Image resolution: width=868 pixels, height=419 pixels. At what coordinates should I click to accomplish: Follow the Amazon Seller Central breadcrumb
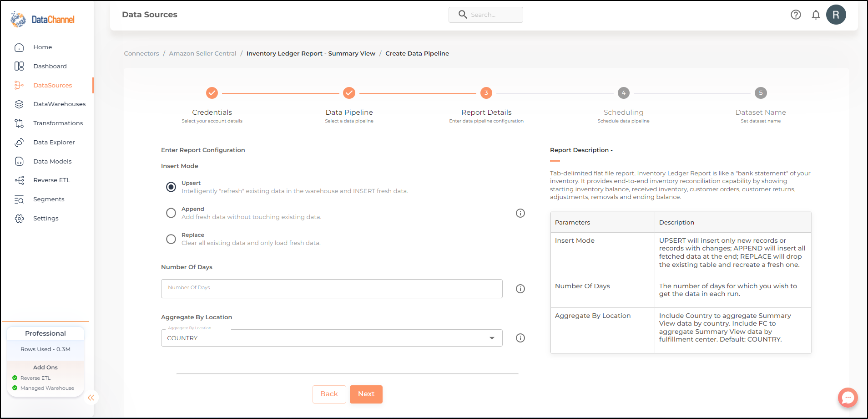(x=203, y=54)
